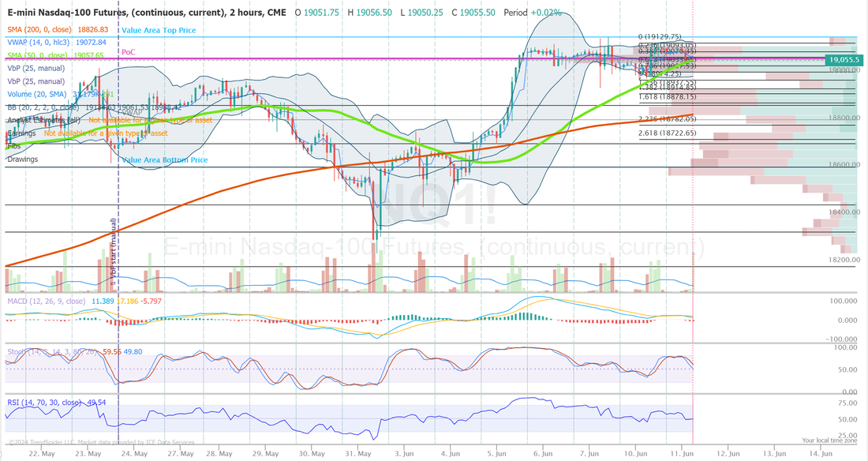Select the SMA (200, 0, close) indicator label
The width and height of the screenshot is (868, 461).
click(x=39, y=29)
